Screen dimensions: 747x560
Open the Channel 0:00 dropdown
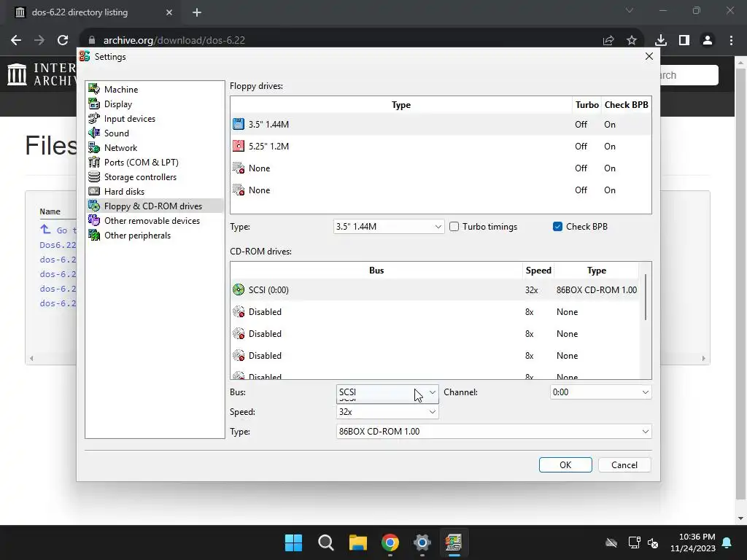tap(600, 392)
